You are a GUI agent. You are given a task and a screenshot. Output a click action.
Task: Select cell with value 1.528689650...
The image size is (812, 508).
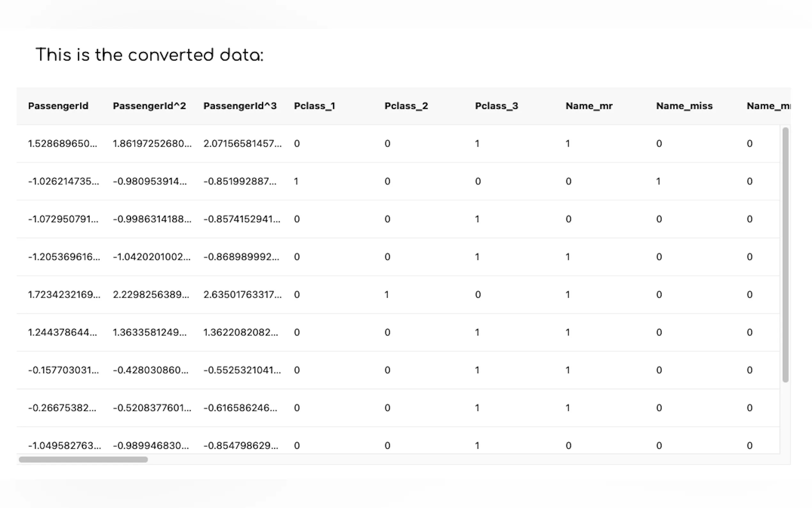(x=62, y=143)
